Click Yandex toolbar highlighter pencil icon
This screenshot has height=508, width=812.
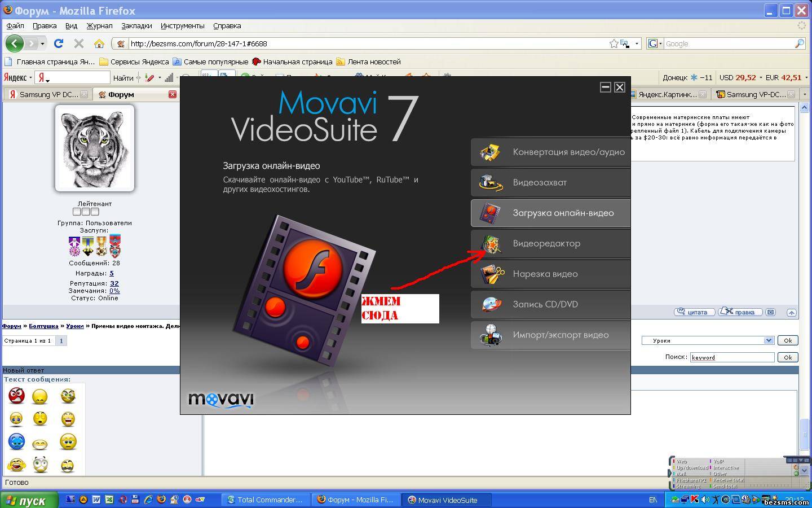pos(149,78)
